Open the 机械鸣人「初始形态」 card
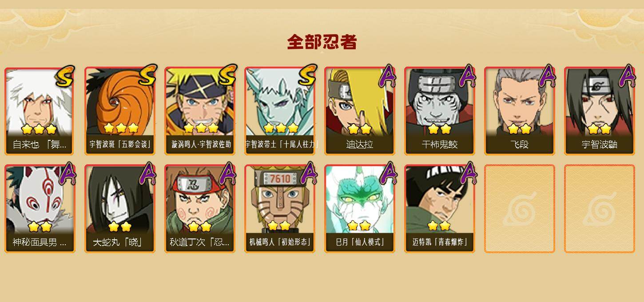Image resolution: width=644 pixels, height=302 pixels. (280, 209)
